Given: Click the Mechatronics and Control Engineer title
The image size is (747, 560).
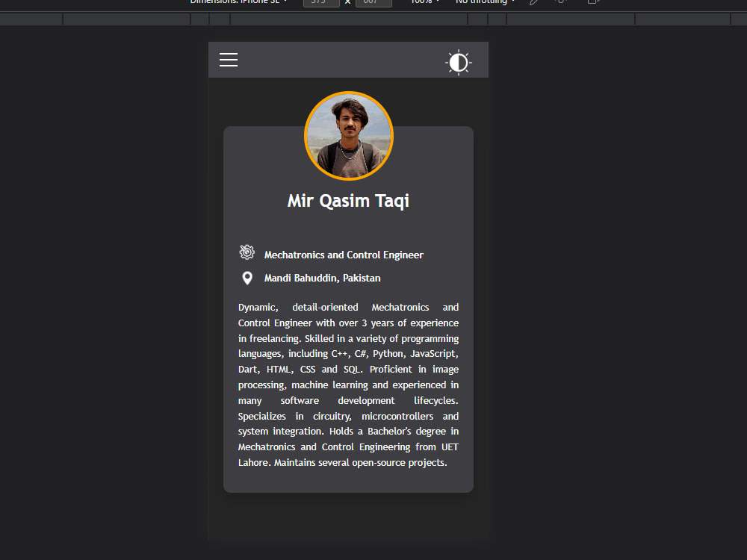Looking at the screenshot, I should pos(344,255).
